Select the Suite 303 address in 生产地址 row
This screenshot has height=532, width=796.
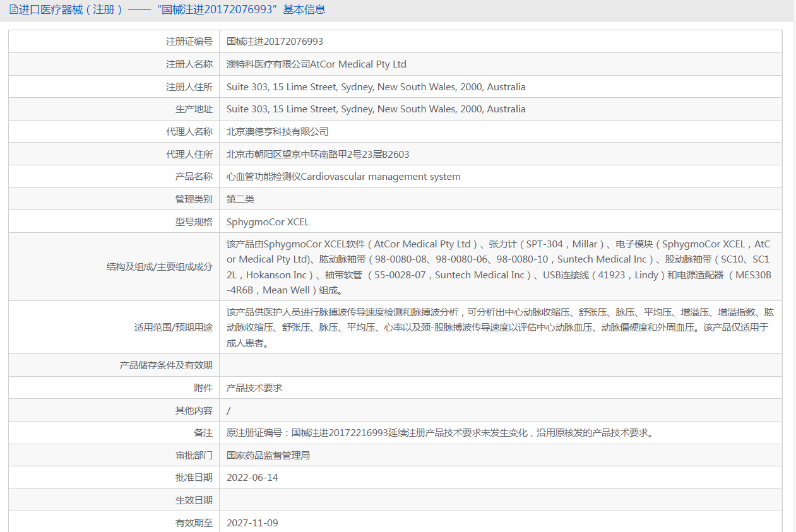click(x=376, y=109)
